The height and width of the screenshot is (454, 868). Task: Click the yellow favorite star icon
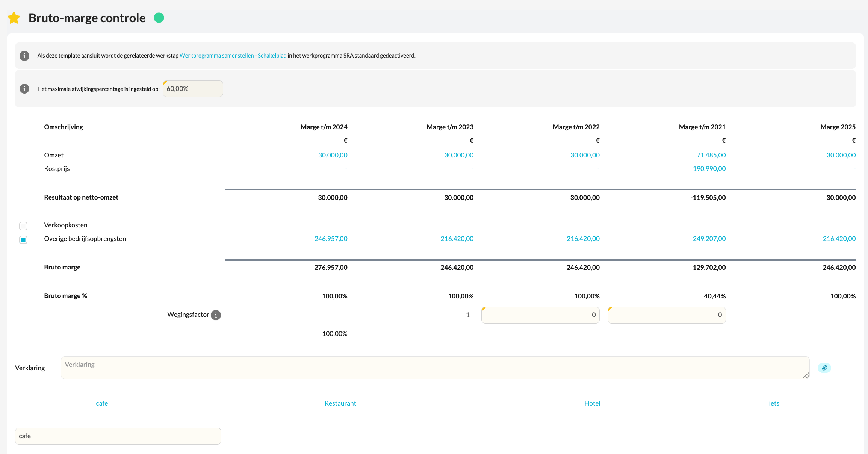pyautogui.click(x=14, y=18)
